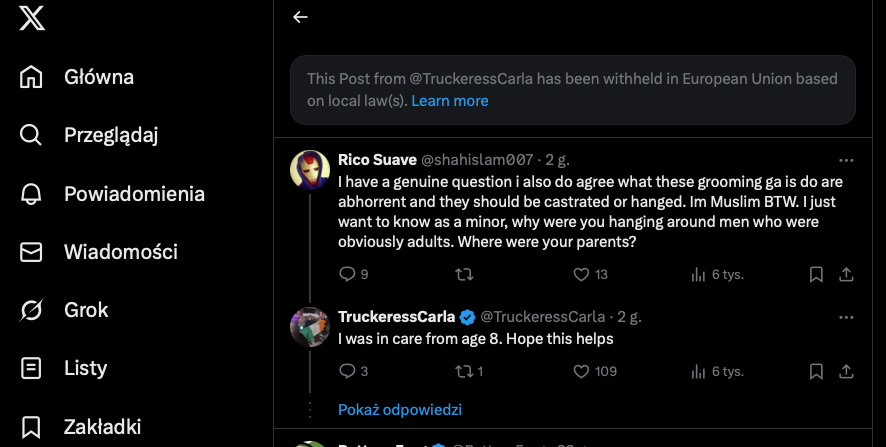Bookmark Rico Suave's post
The image size is (886, 447).
click(x=816, y=274)
